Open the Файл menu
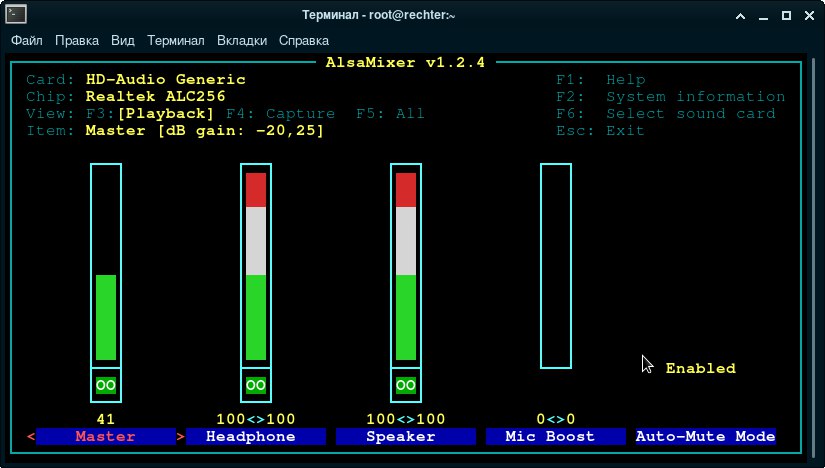The image size is (825, 468). click(27, 41)
